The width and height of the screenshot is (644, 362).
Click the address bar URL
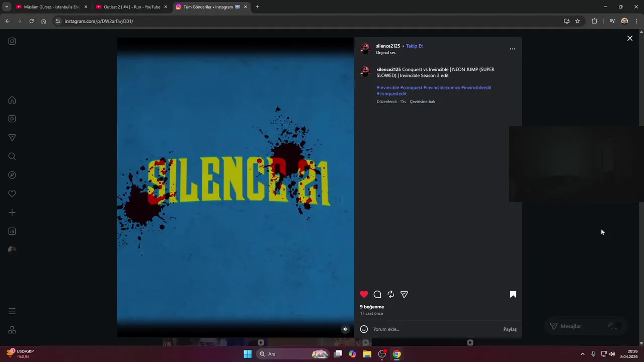point(99,21)
